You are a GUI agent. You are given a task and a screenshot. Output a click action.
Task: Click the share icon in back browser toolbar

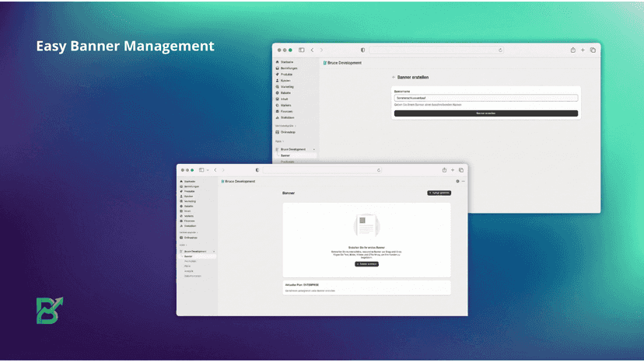(x=573, y=50)
